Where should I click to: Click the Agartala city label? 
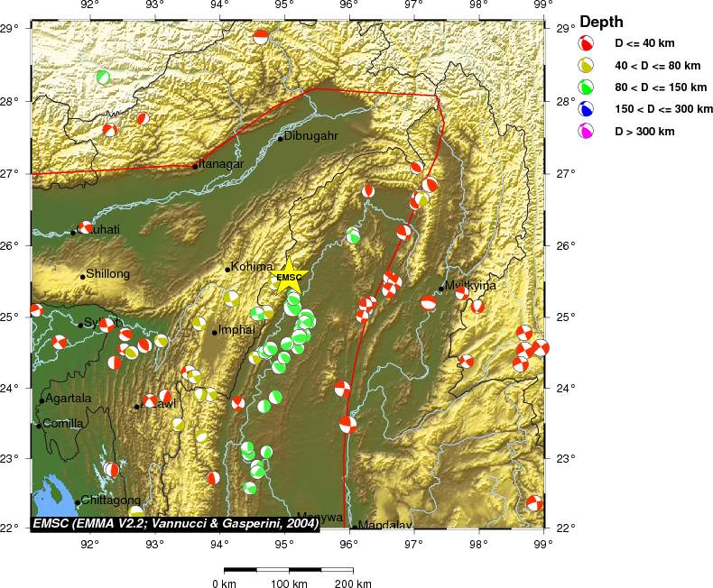pos(69,398)
